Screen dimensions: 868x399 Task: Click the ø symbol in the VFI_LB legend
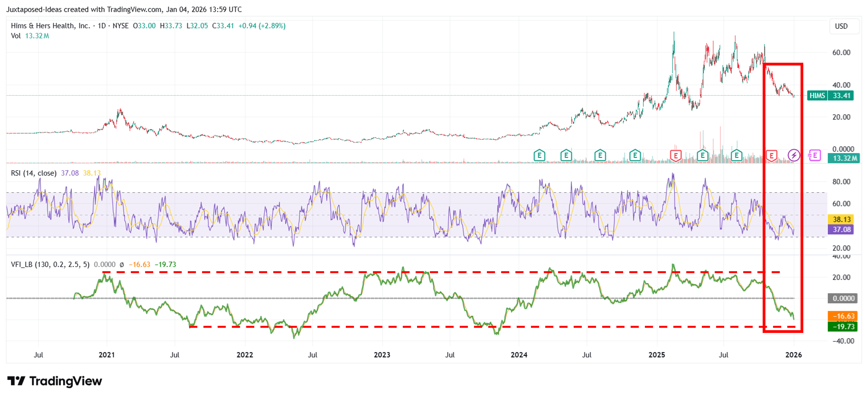click(x=122, y=264)
